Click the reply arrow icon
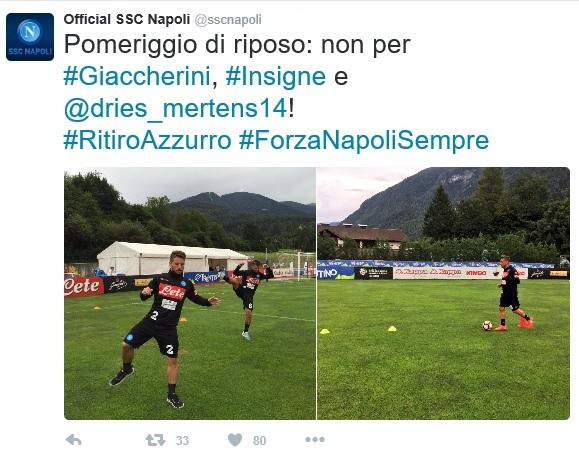 73,440
